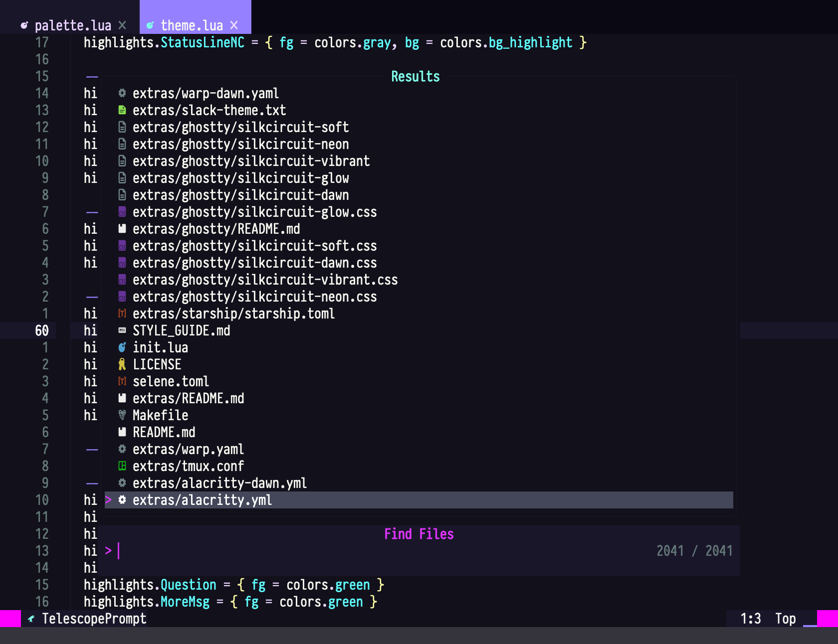Click green icon beside extras/tmux.conf

122,466
